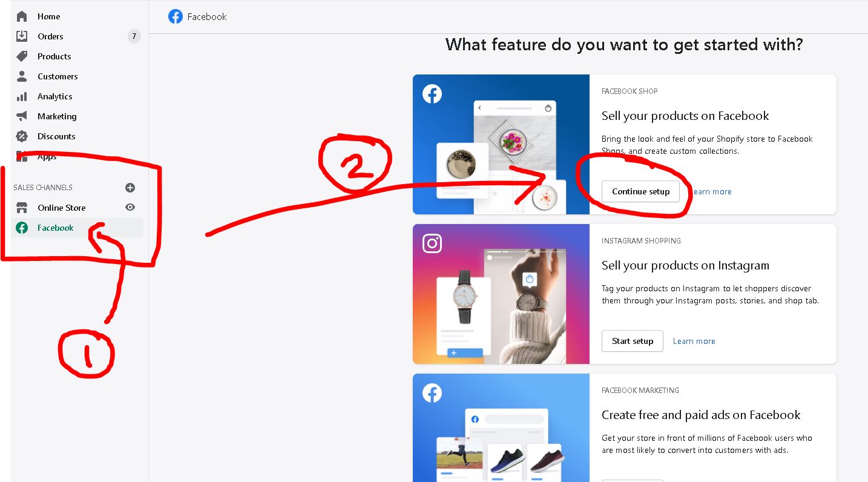This screenshot has height=482, width=868.
Task: Click the Orders count badge showing 7
Action: pyautogui.click(x=134, y=36)
